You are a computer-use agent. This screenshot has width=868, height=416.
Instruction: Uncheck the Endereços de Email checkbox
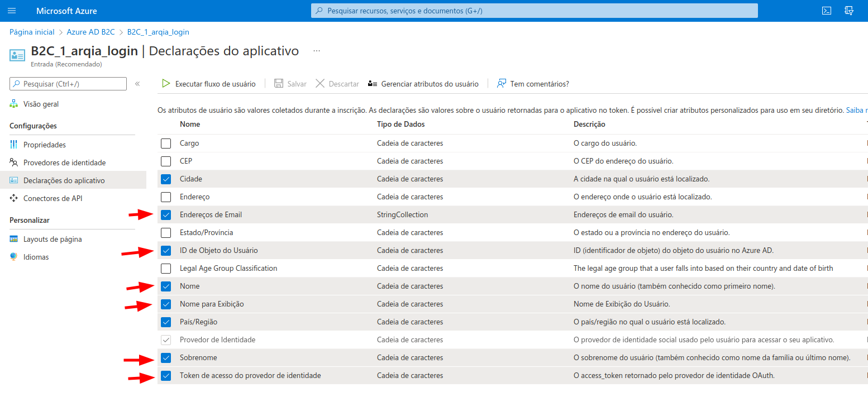166,215
